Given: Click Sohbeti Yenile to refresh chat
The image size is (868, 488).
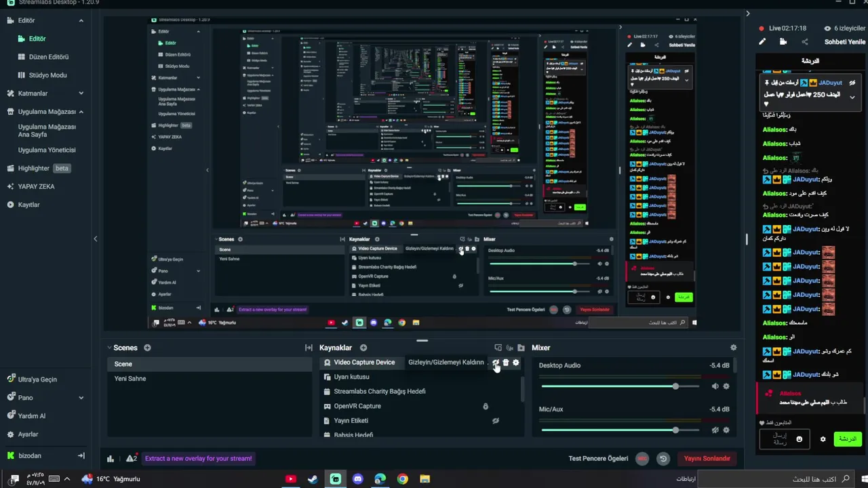Looking at the screenshot, I should pyautogui.click(x=845, y=42).
